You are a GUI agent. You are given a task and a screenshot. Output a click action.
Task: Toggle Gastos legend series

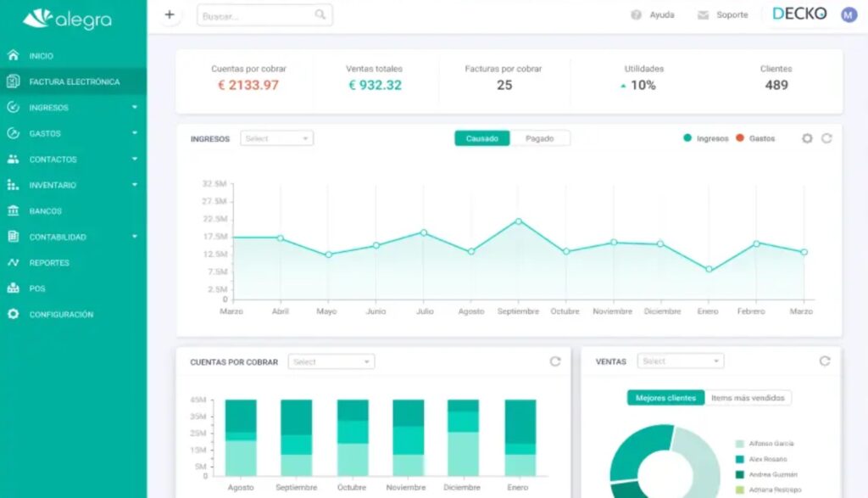(755, 138)
